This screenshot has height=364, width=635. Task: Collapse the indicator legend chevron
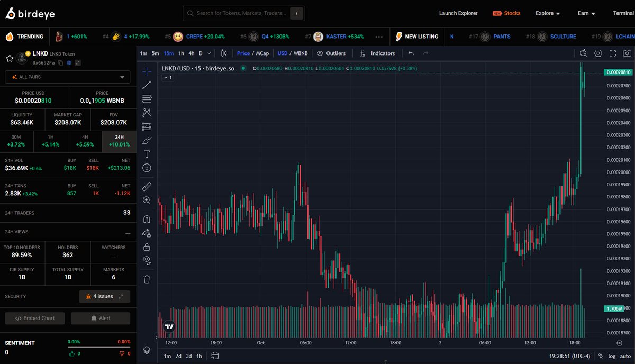coord(167,77)
